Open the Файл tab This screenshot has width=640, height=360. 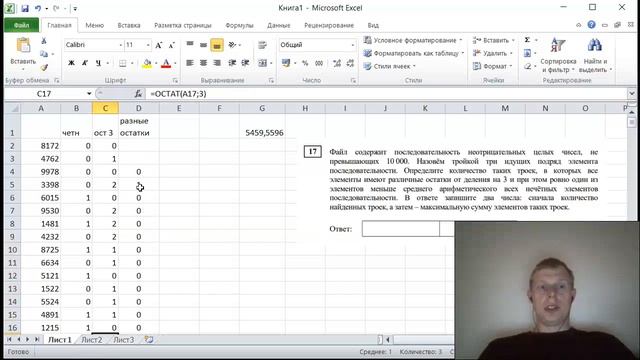point(21,25)
